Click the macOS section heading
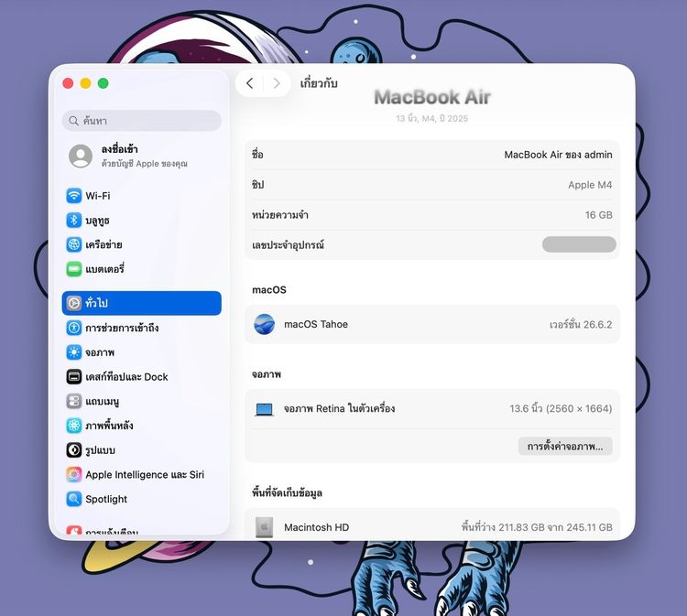This screenshot has height=616, width=687. click(x=269, y=290)
